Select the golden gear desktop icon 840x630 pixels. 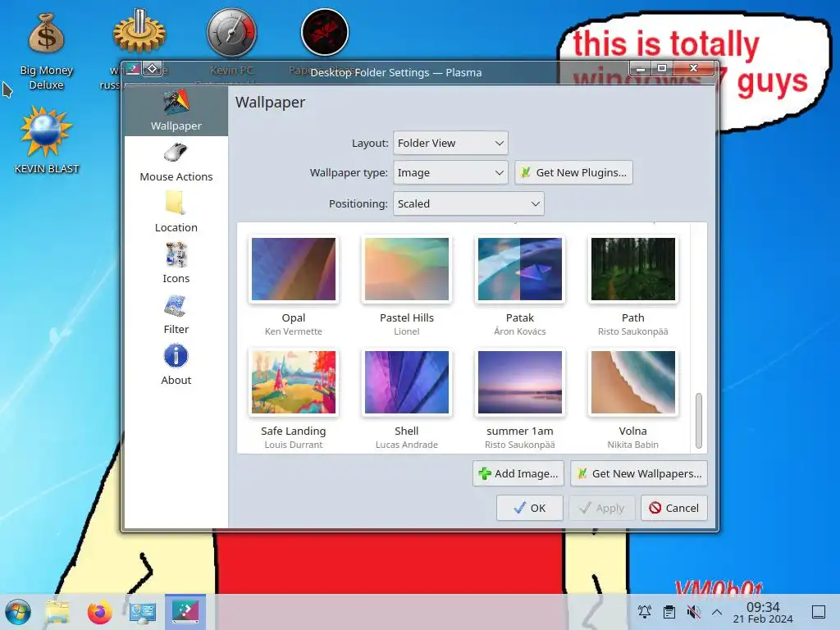pyautogui.click(x=139, y=32)
